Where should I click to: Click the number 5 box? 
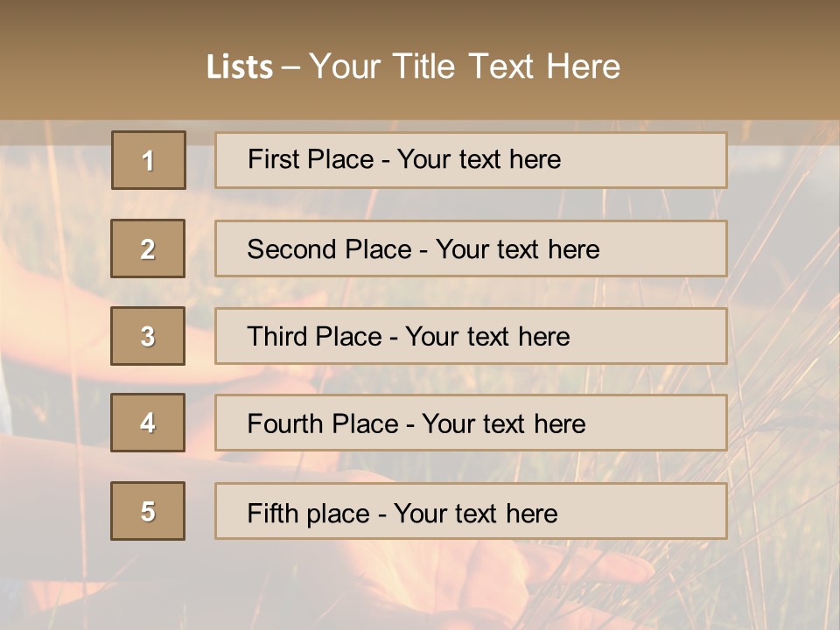pos(148,511)
